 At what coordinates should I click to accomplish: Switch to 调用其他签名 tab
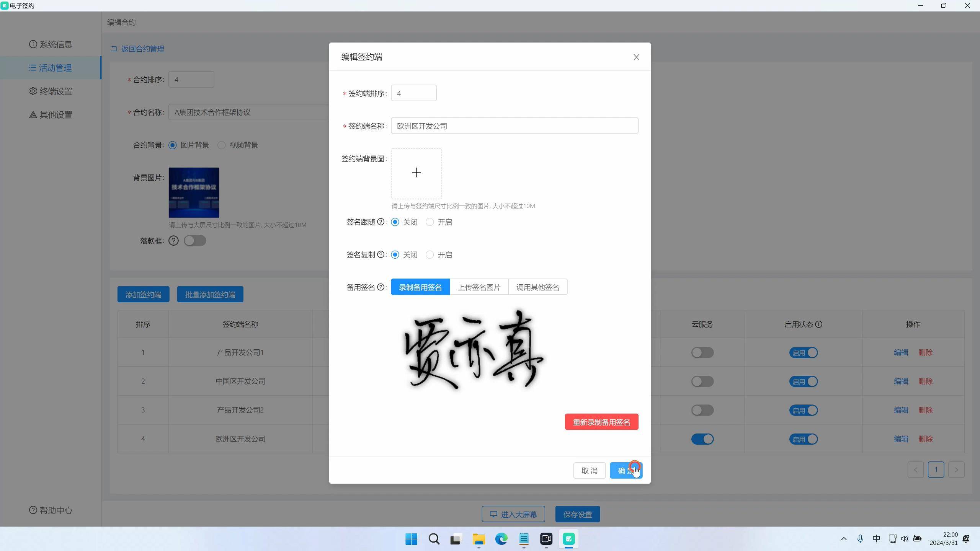click(537, 287)
